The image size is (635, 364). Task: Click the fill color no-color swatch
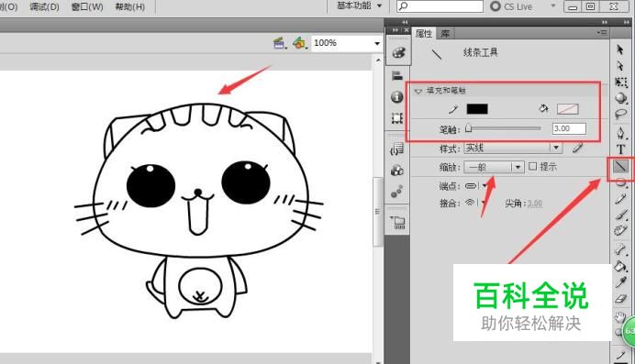pyautogui.click(x=568, y=109)
